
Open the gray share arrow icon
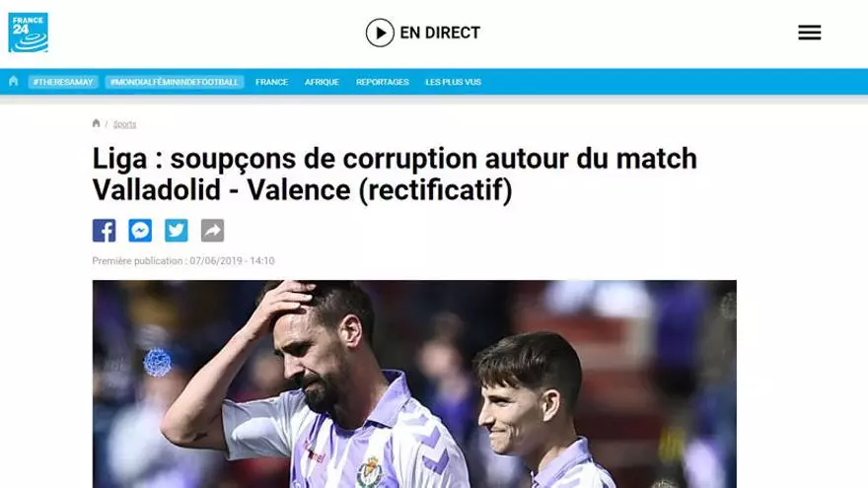pos(213,230)
